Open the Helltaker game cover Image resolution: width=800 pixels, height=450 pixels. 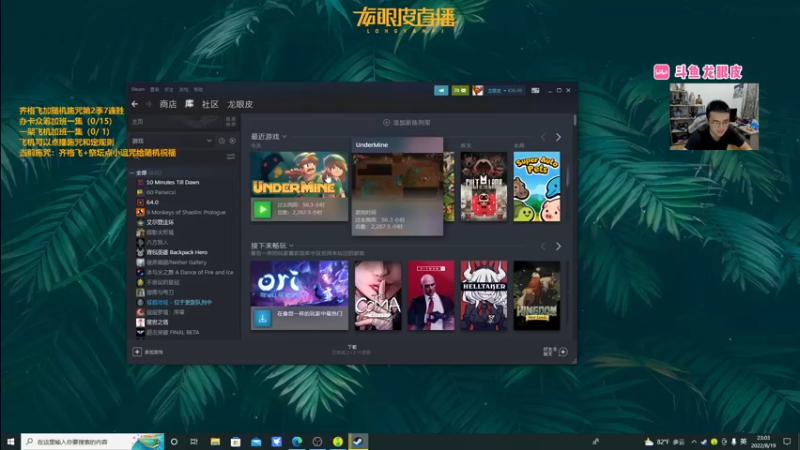[x=484, y=295]
